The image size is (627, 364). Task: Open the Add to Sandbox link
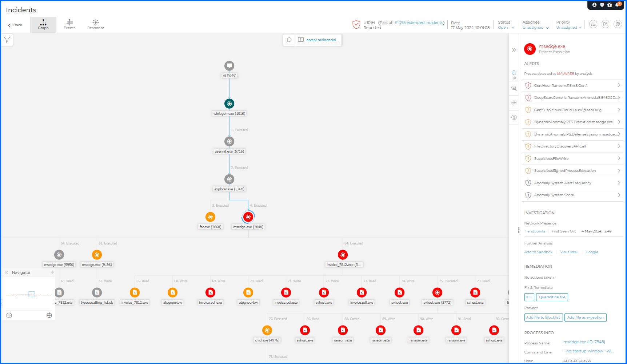pyautogui.click(x=538, y=252)
